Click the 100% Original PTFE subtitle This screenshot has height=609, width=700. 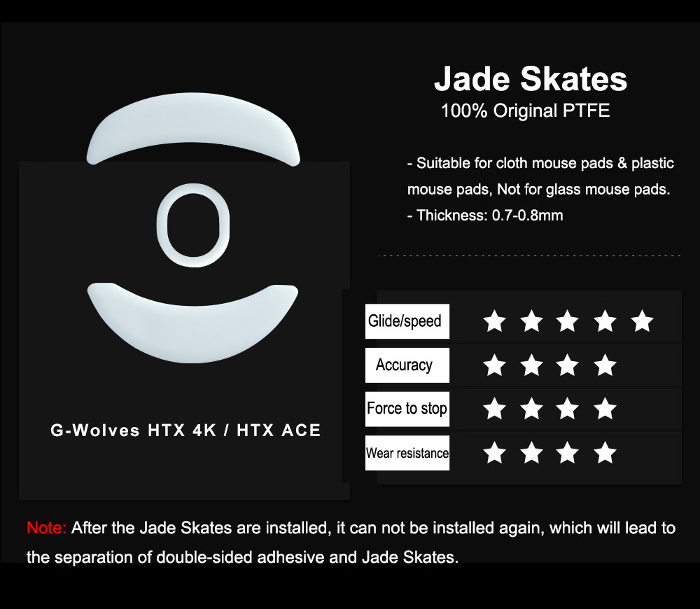pos(525,111)
